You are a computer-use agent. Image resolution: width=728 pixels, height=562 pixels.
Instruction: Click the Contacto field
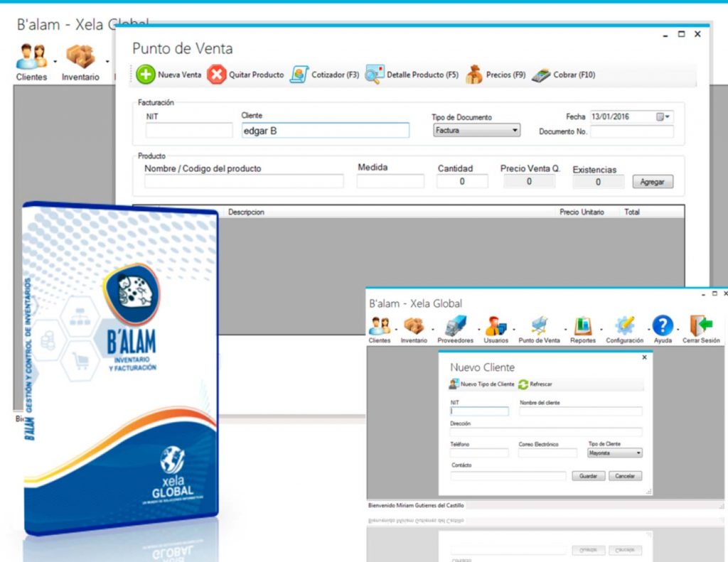point(508,475)
